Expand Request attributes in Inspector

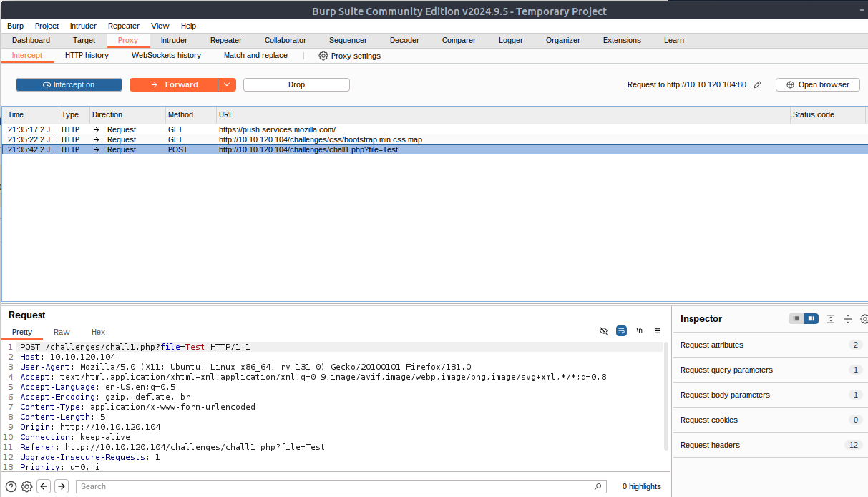click(771, 345)
